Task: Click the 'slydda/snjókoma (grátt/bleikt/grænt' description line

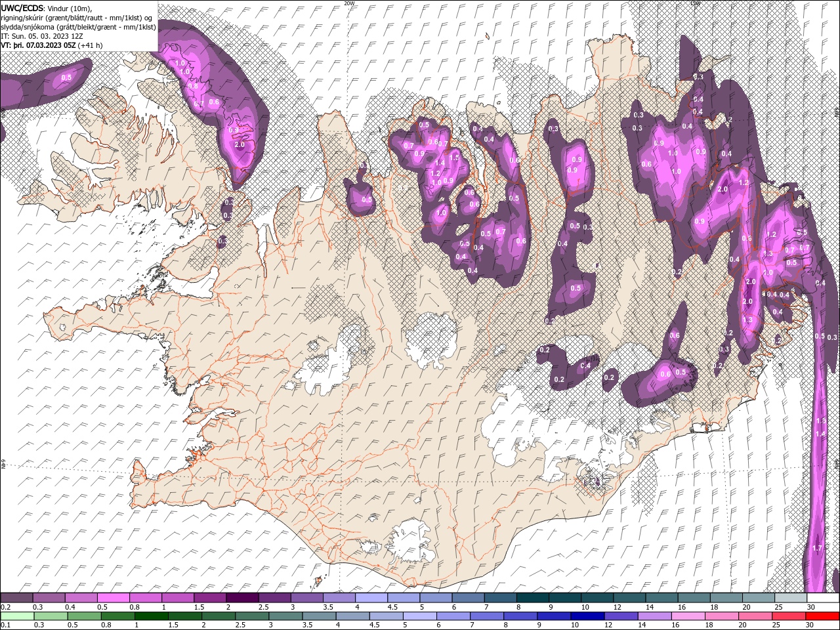Action: click(78, 26)
